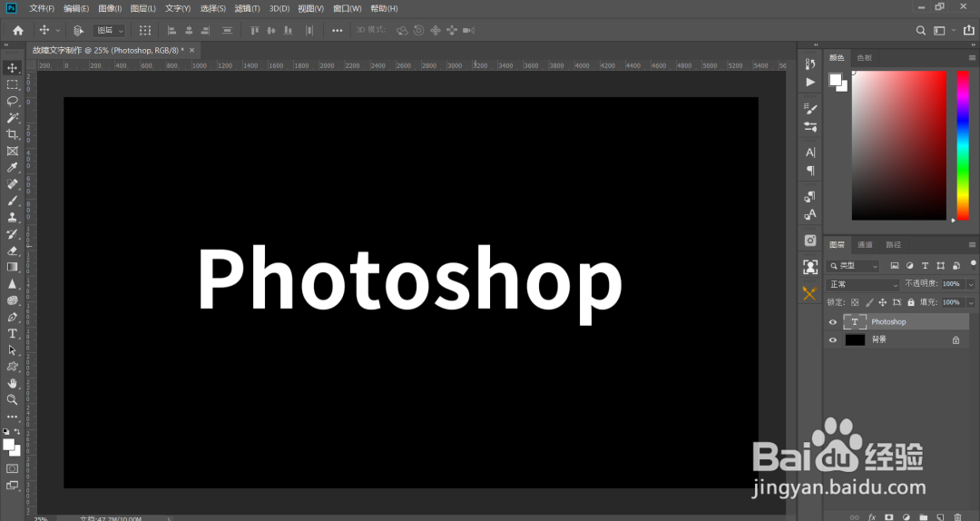Select the Eyedropper tool
Viewport: 980px width, 521px height.
[x=12, y=167]
